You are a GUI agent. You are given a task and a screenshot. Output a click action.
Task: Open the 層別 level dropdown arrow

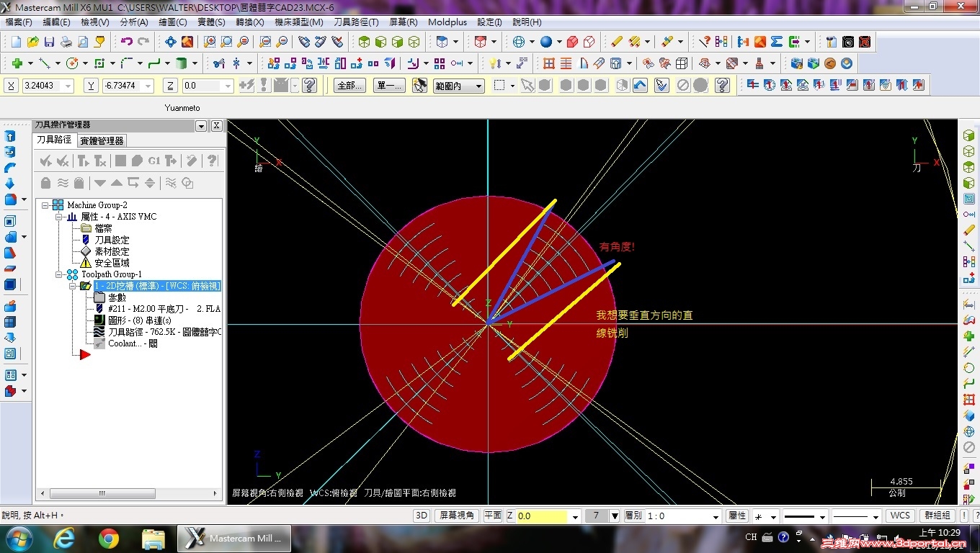tap(716, 516)
